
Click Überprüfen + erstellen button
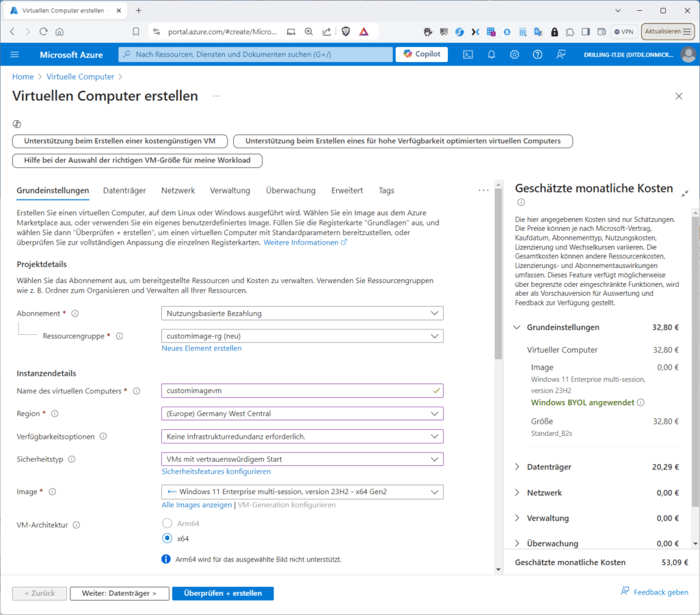point(223,594)
